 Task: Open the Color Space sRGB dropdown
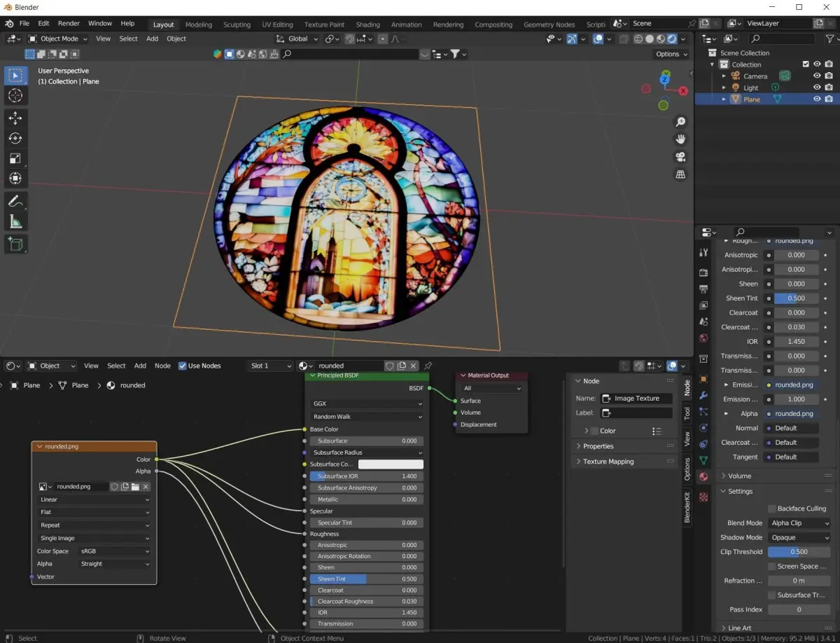[x=114, y=551]
